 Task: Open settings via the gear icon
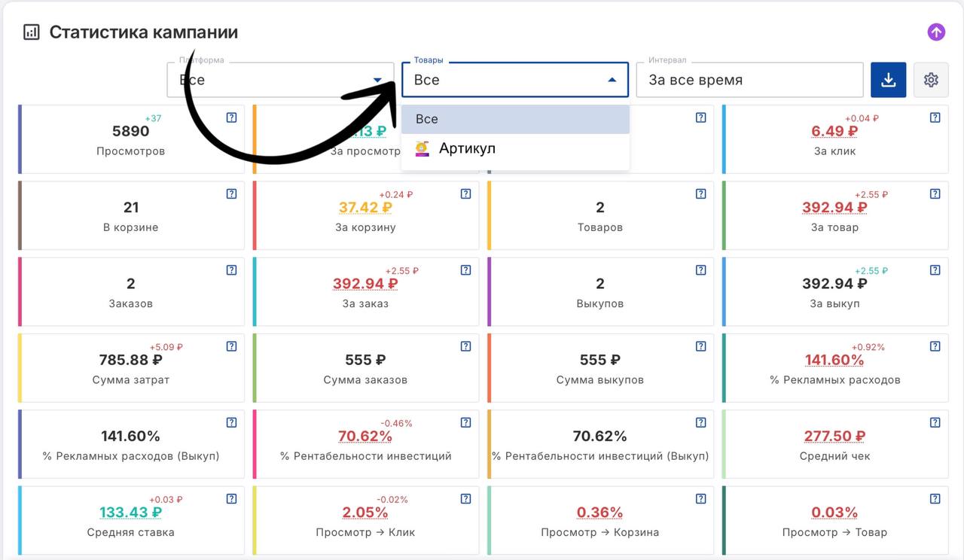click(931, 80)
